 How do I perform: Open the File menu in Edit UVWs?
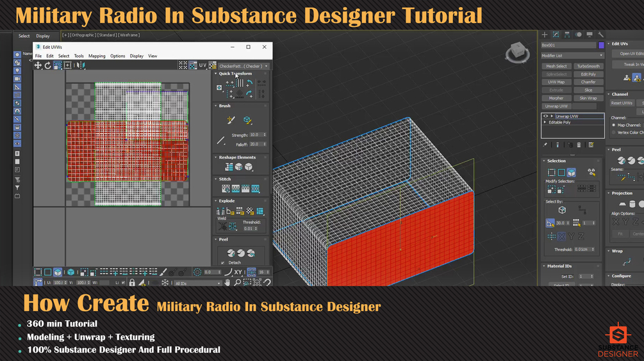tap(38, 56)
